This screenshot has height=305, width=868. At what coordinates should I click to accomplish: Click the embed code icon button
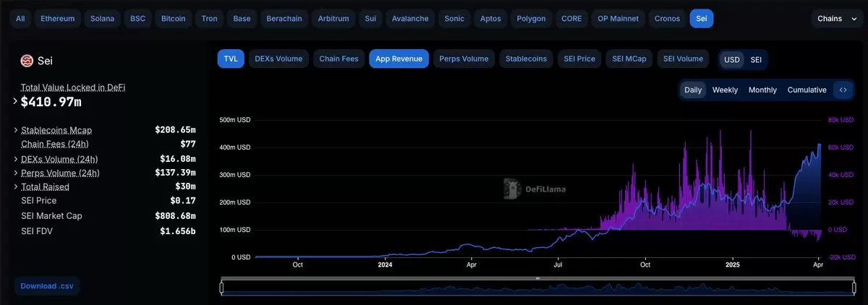pyautogui.click(x=843, y=90)
